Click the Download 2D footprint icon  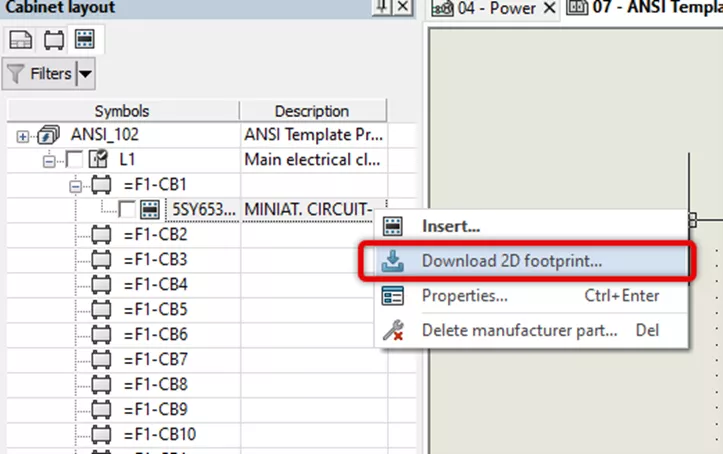tap(394, 261)
